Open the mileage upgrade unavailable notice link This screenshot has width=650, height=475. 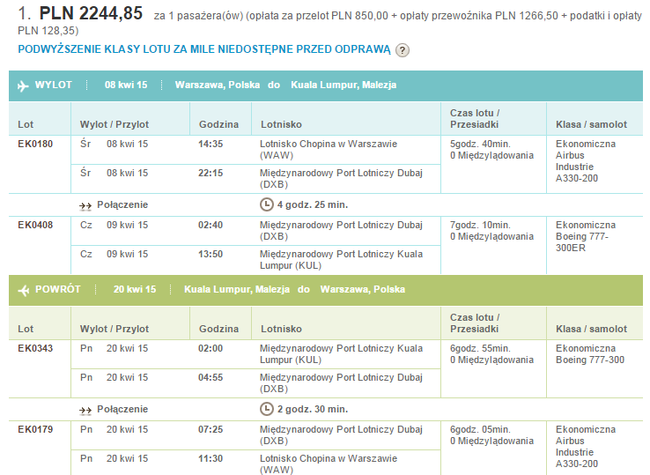point(204,49)
